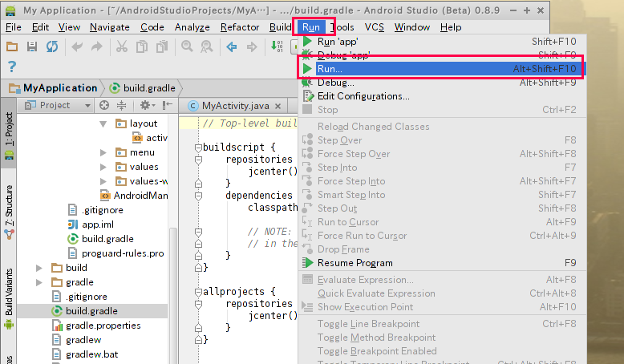
Task: Click the Make Project build icon
Action: 277,47
